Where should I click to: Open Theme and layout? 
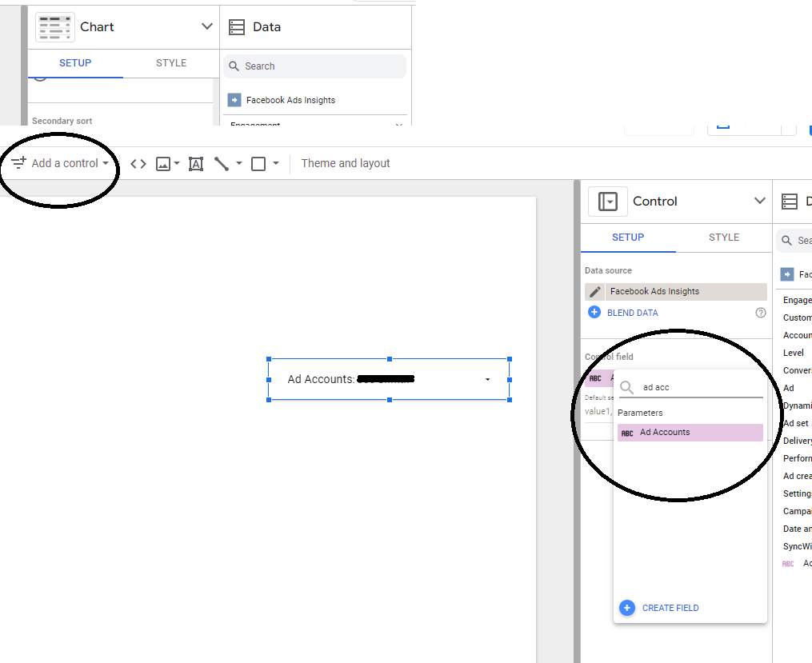point(345,163)
